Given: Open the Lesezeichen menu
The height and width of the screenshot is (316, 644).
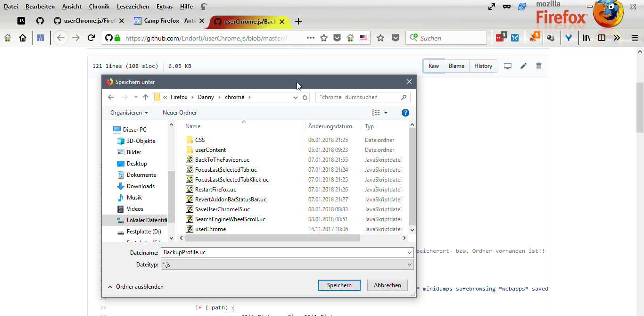Looking at the screenshot, I should [x=132, y=7].
